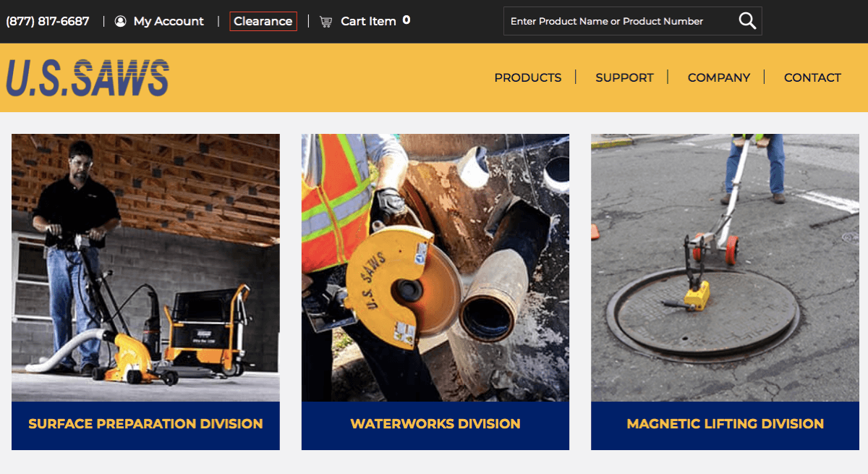Click the cart item count badge
The height and width of the screenshot is (474, 868).
coord(407,20)
